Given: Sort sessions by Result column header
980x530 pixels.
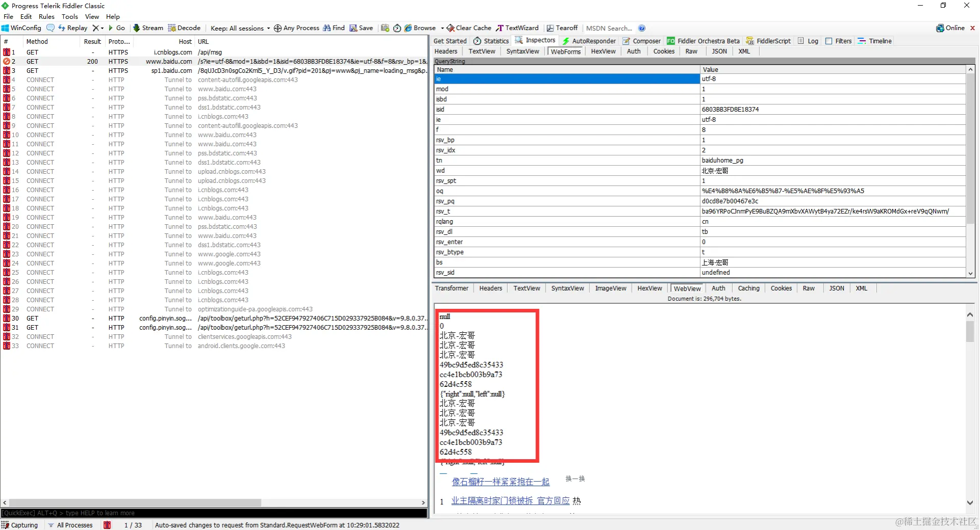Looking at the screenshot, I should pos(92,42).
